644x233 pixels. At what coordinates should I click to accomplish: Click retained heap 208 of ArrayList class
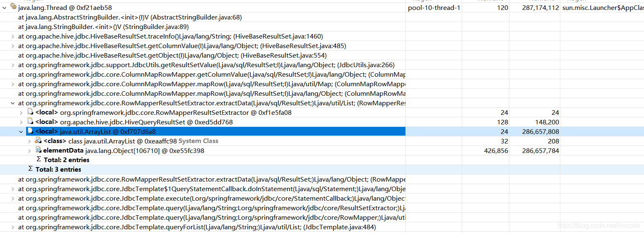[x=554, y=141]
